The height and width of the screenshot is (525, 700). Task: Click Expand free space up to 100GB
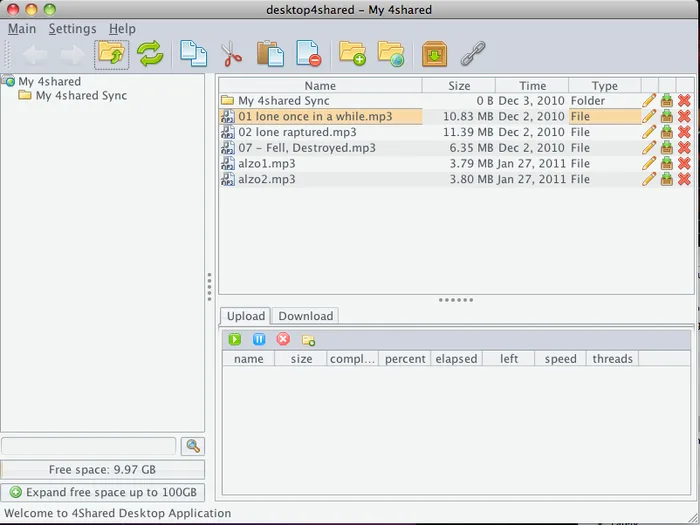(103, 492)
